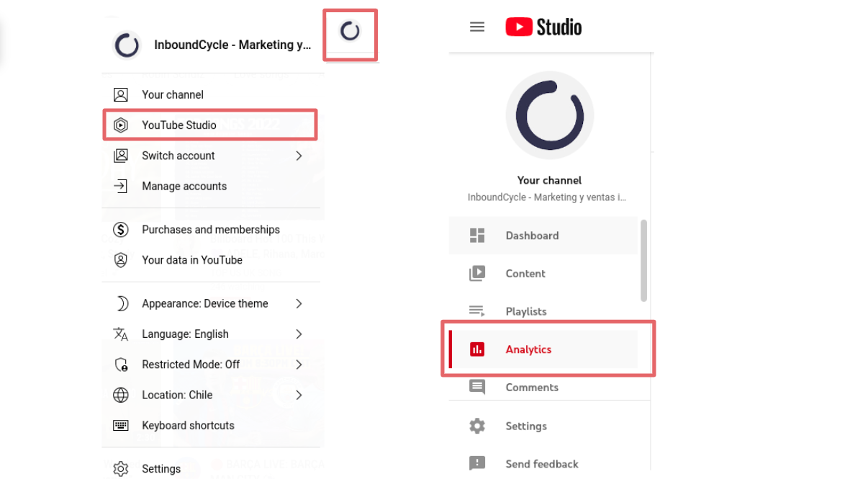Click the Settings gear in account menu
This screenshot has width=868, height=487.
coord(121,469)
